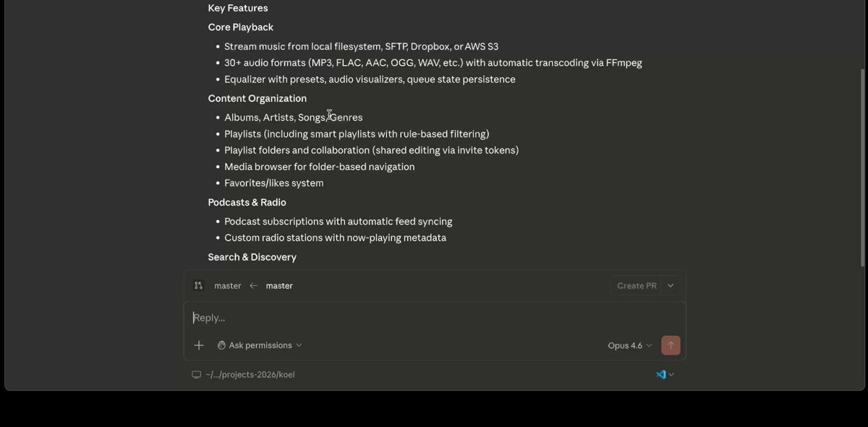Click the VS Code editor icon
This screenshot has width=868, height=427.
coord(660,374)
